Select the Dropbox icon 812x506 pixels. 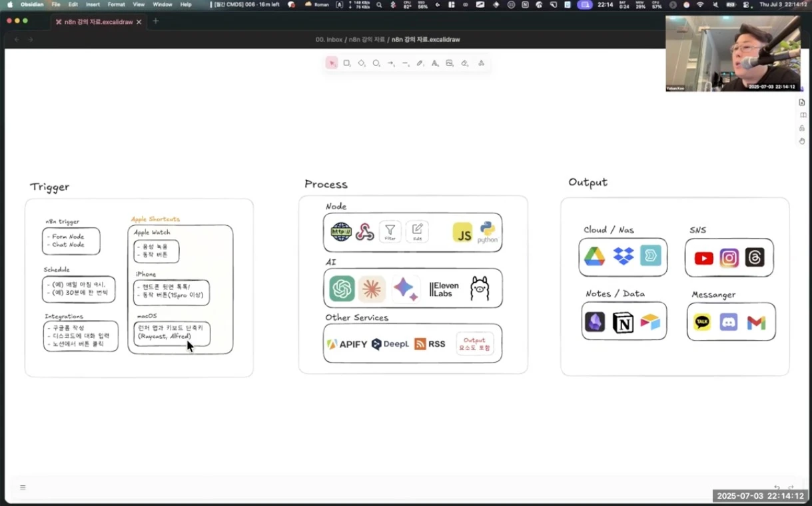623,256
